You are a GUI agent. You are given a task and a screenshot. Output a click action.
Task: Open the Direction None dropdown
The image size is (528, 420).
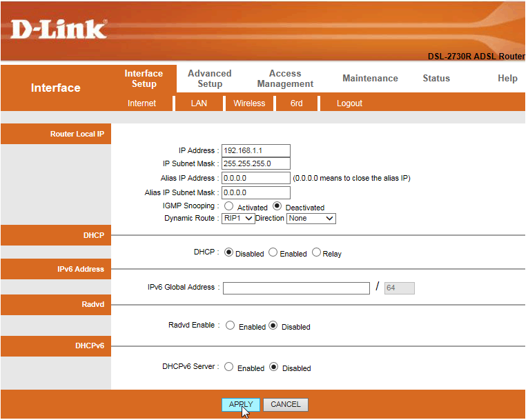311,219
